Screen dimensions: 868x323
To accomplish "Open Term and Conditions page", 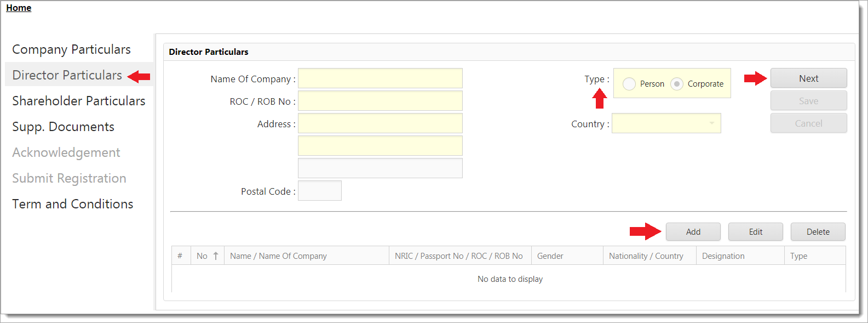I will 72,204.
